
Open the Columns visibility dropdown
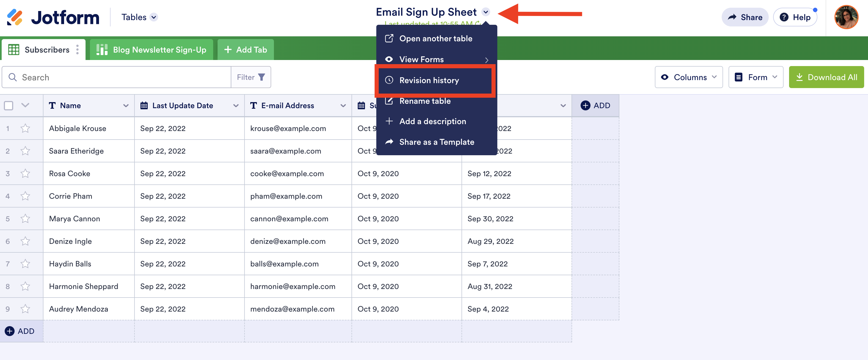[x=688, y=77]
